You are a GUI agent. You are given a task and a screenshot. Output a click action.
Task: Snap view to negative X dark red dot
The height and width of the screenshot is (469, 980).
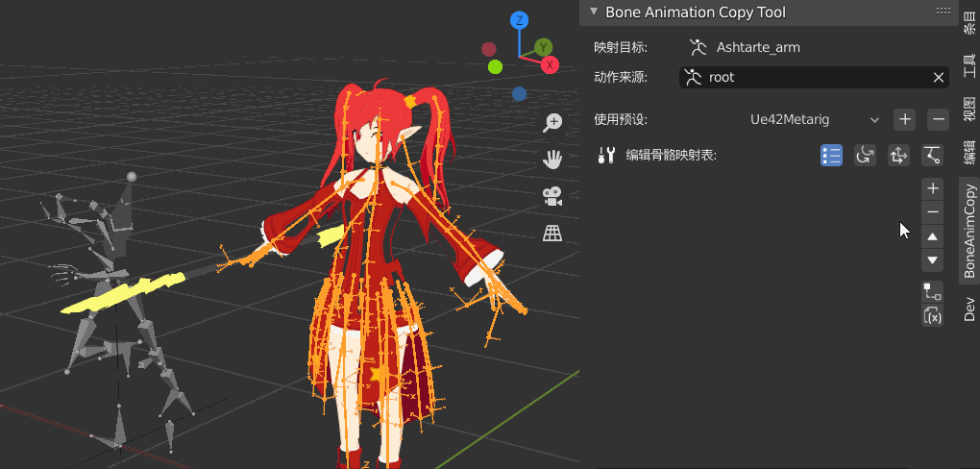tap(489, 49)
